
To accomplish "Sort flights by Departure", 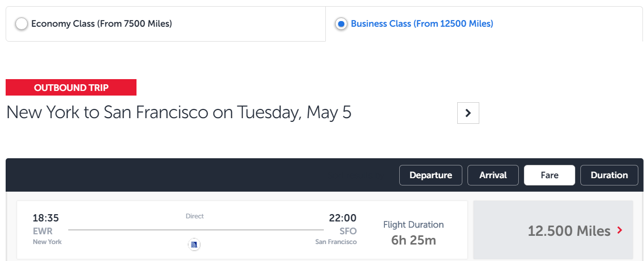I will pos(431,175).
